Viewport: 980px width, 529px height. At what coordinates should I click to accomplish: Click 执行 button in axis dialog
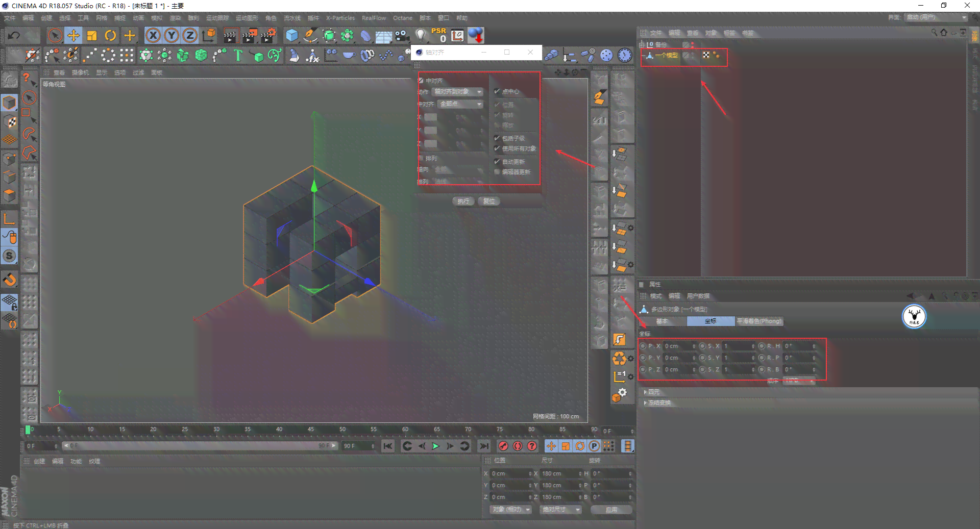[x=463, y=201]
